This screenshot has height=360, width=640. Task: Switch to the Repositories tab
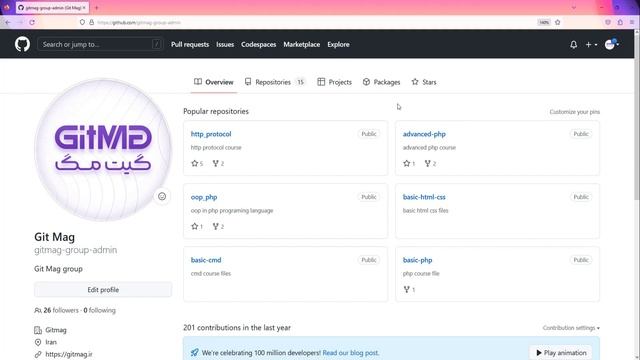click(275, 82)
